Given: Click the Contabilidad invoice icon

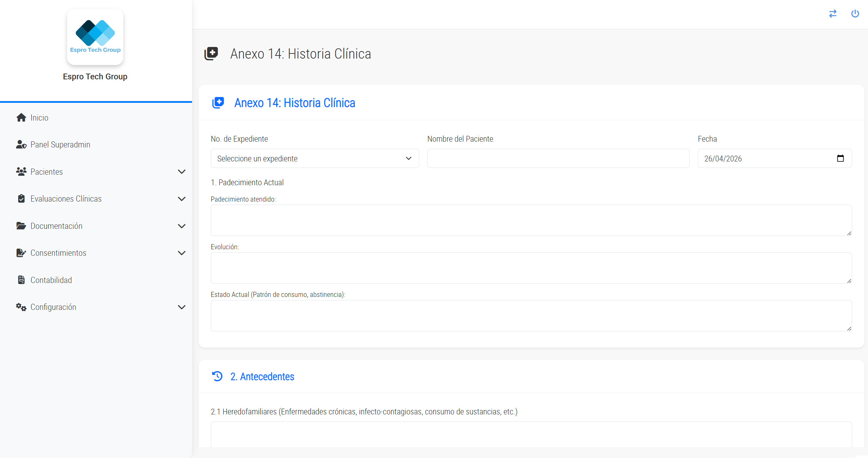Looking at the screenshot, I should click(21, 280).
